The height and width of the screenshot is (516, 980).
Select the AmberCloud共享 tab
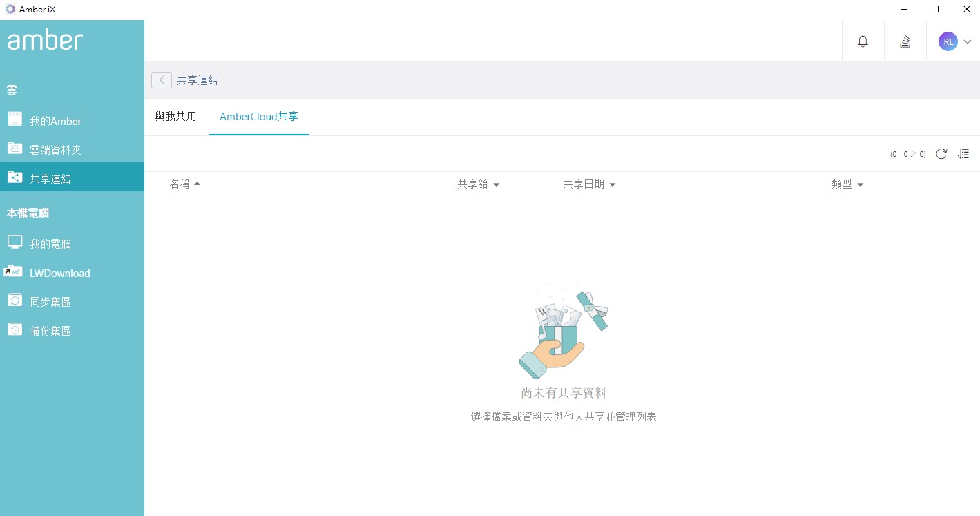coord(259,116)
